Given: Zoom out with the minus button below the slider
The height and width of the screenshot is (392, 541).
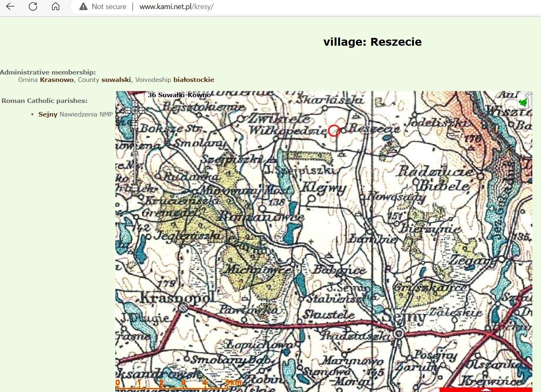Looking at the screenshot, I should tap(134, 187).
